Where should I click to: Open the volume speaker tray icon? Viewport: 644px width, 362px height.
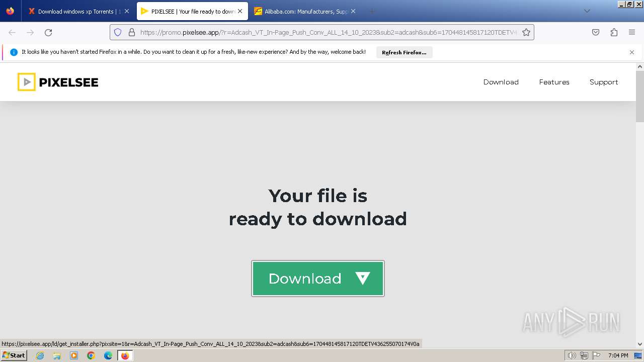tap(572, 355)
